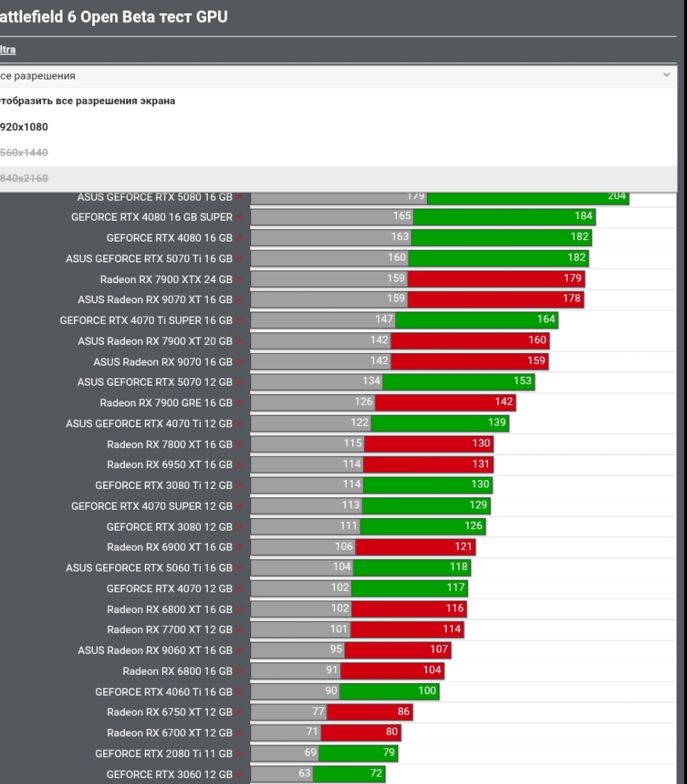Click red X next to Radeon RX 7900 XTX
Viewport: 687px width, 784px height.
[240, 280]
